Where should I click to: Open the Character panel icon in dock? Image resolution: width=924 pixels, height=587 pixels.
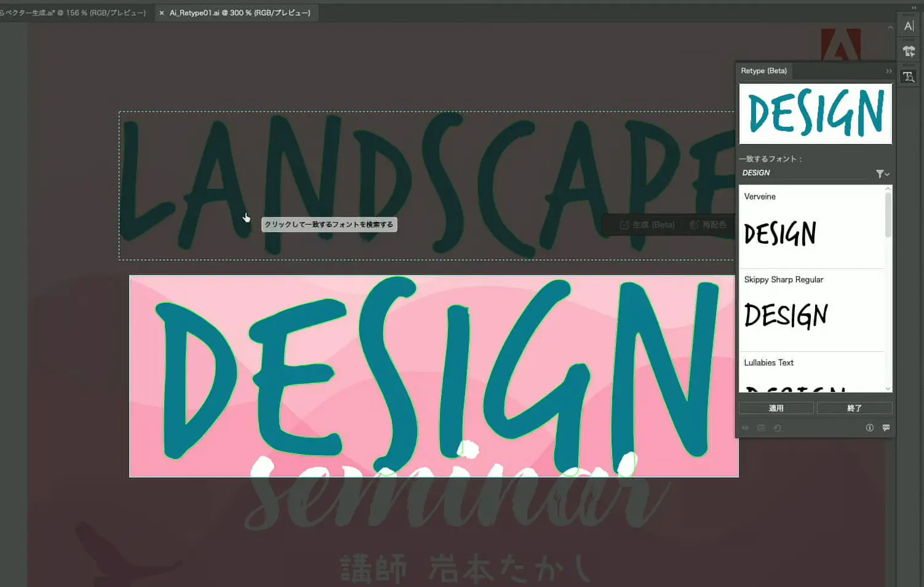click(x=909, y=26)
